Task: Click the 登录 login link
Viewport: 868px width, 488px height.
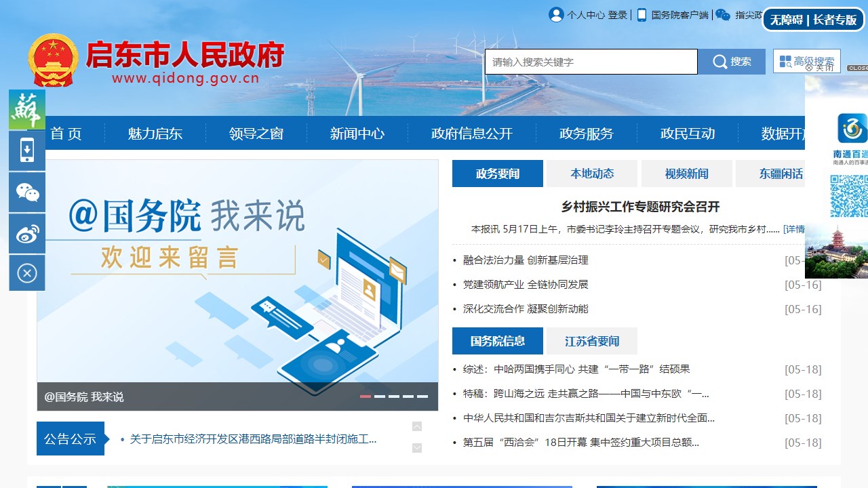Action: coord(618,15)
